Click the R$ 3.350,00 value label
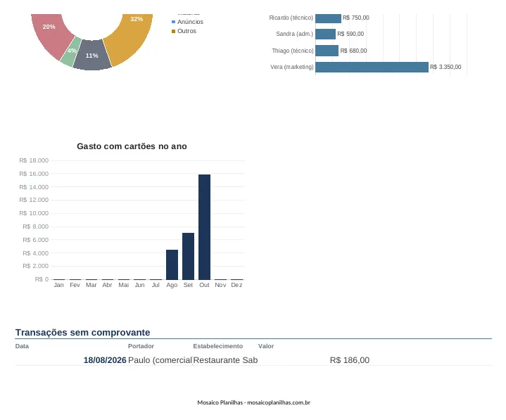Screen dimensions: 506x420 (x=445, y=67)
